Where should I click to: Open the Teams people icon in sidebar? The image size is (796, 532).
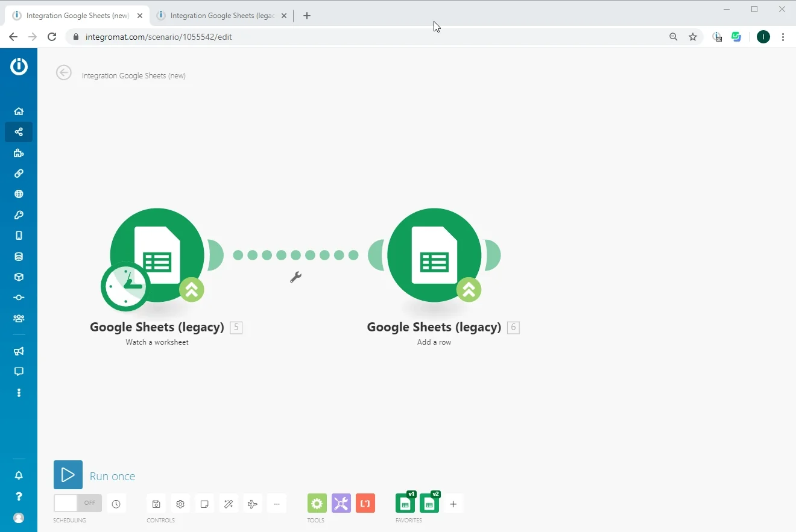click(x=19, y=318)
